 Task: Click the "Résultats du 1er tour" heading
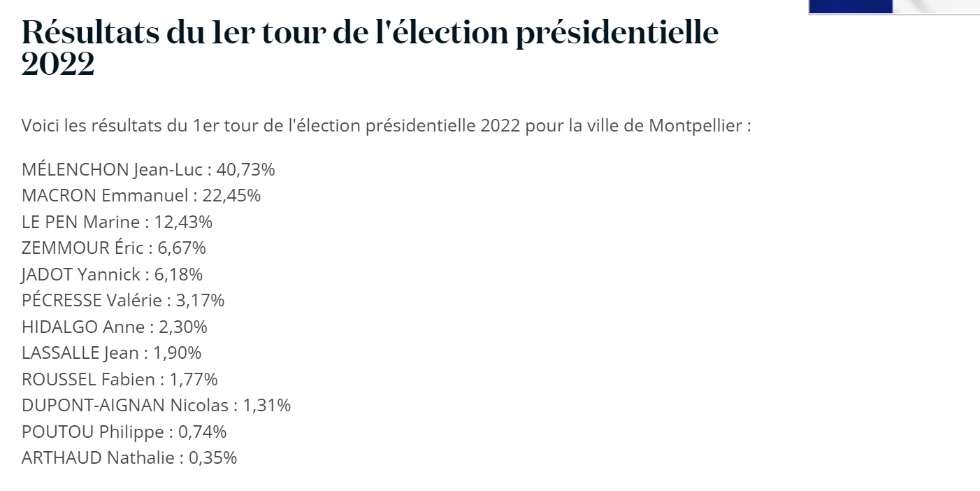[369, 34]
